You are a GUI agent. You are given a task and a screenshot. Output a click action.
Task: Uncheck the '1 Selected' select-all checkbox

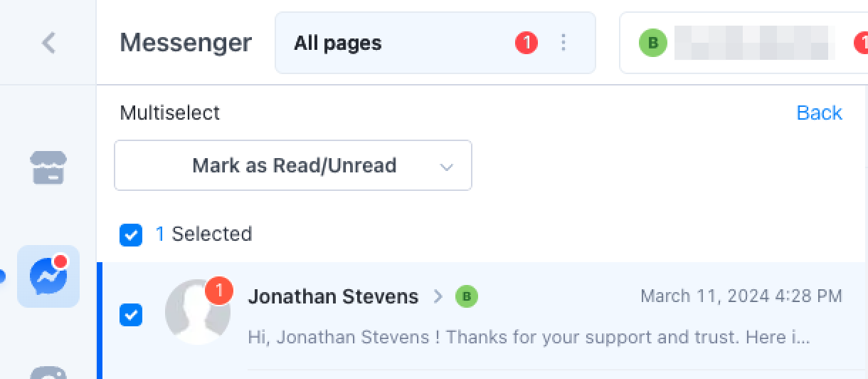131,234
